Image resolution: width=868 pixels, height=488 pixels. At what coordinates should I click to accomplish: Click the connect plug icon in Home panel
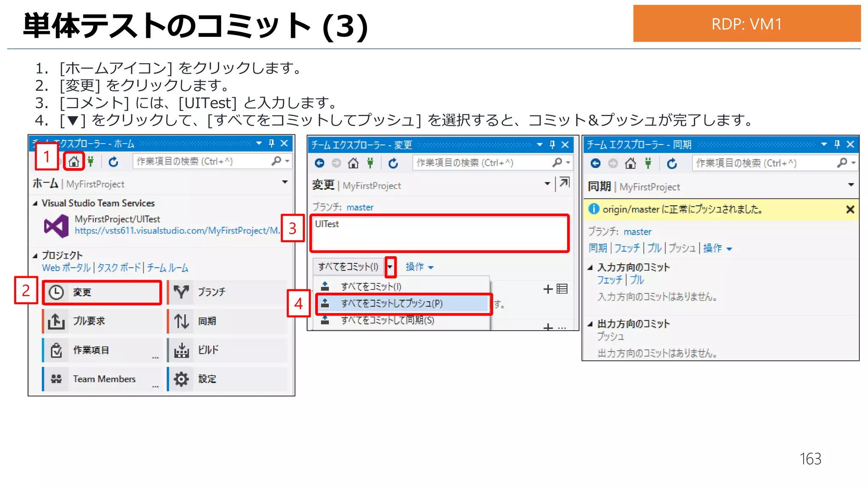[x=90, y=161]
